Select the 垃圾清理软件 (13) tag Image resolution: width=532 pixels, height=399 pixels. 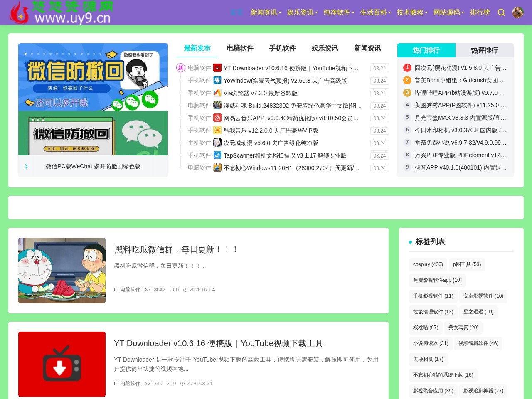[433, 312]
